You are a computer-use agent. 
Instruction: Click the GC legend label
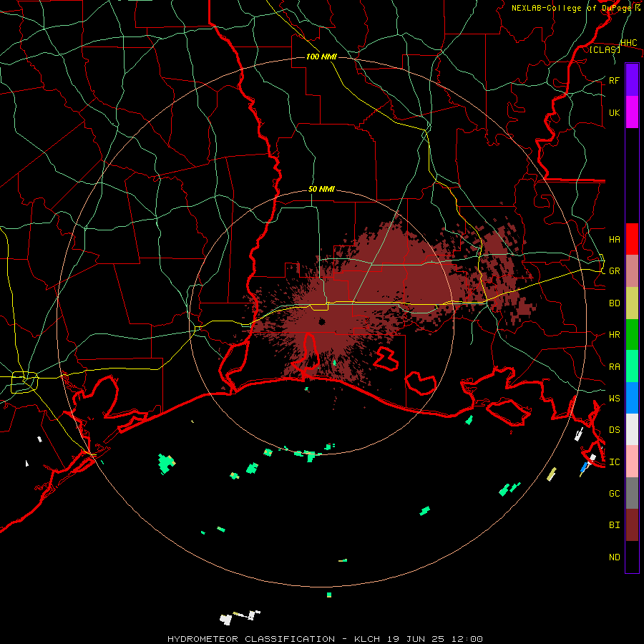(614, 494)
